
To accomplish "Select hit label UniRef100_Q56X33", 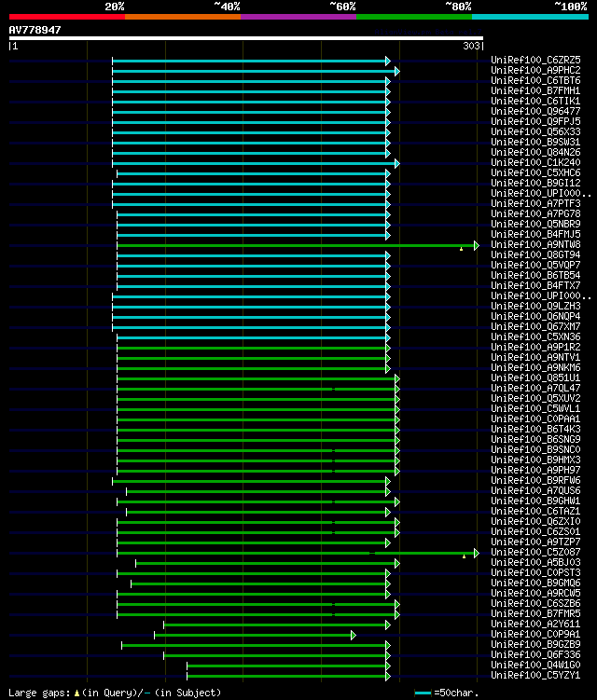I will (x=535, y=131).
